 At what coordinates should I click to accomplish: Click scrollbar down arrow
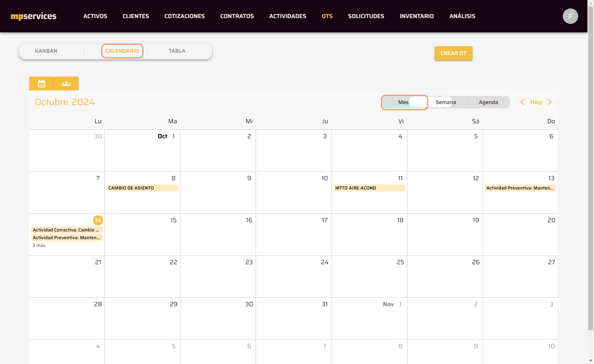(x=591, y=361)
